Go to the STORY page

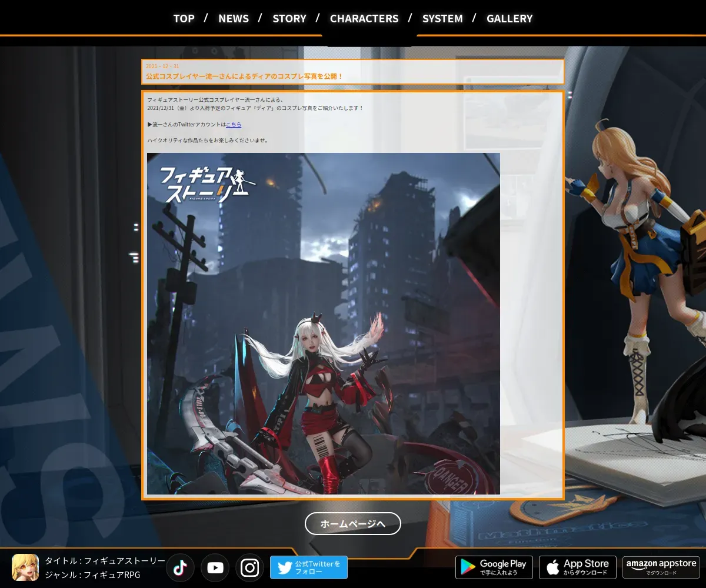coord(289,18)
